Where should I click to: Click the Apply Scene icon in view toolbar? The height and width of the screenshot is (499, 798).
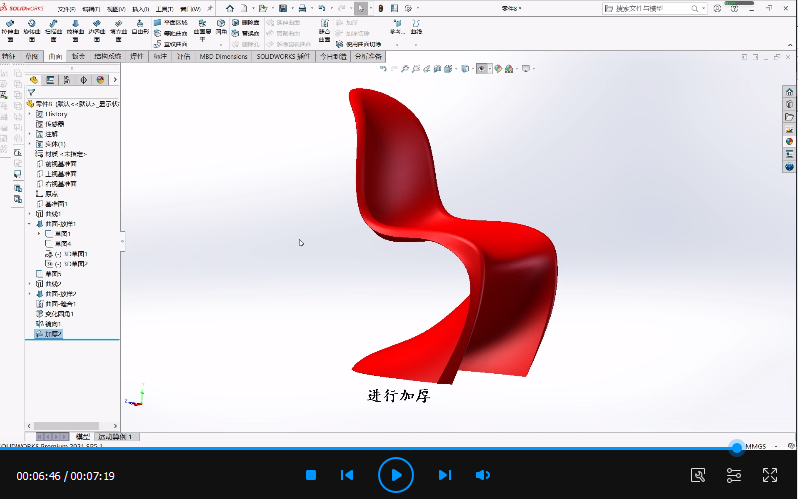pyautogui.click(x=508, y=69)
